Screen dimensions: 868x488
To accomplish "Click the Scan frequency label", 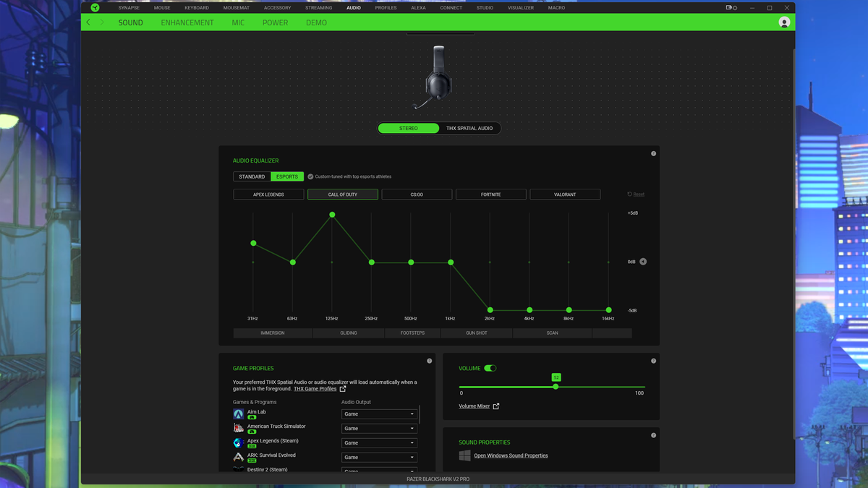I will coord(553,333).
